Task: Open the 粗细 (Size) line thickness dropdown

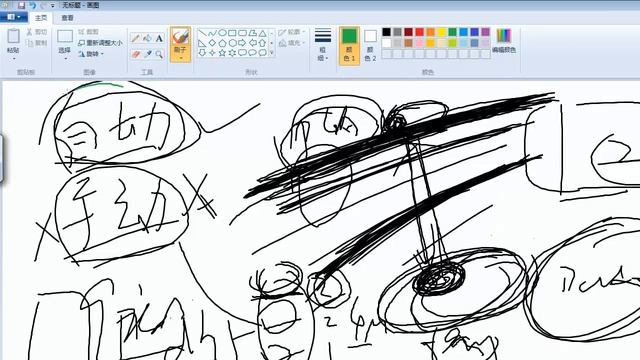Action: [322, 44]
